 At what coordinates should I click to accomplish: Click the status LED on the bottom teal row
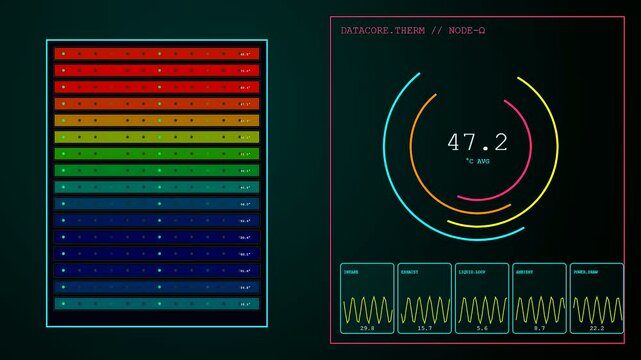pos(63,304)
